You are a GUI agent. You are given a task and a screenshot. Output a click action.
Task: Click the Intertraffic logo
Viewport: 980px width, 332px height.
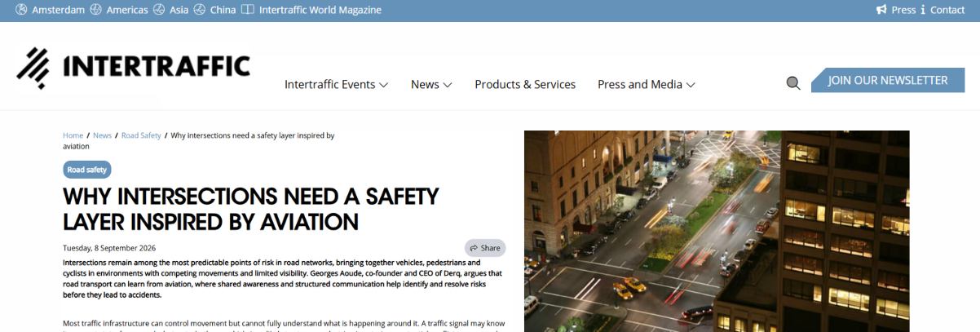pyautogui.click(x=133, y=67)
